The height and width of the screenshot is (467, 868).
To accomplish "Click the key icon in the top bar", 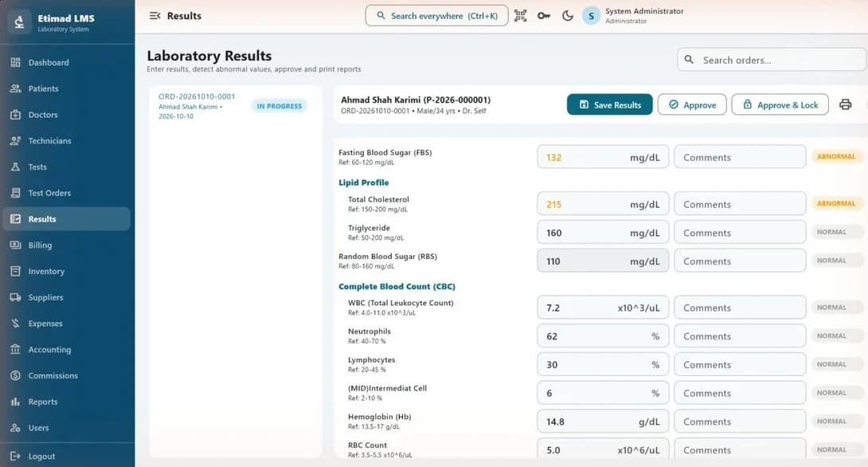I will 544,15.
